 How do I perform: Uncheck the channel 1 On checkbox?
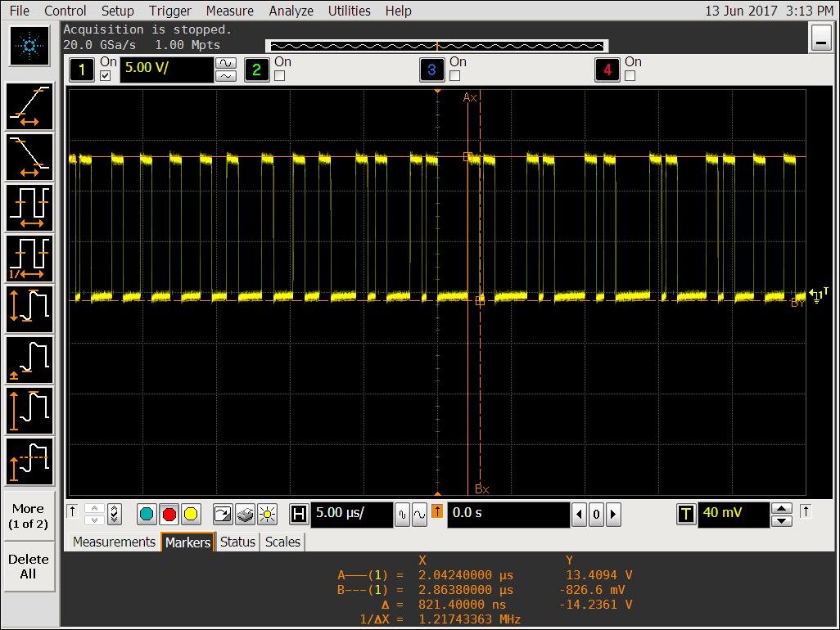[106, 76]
